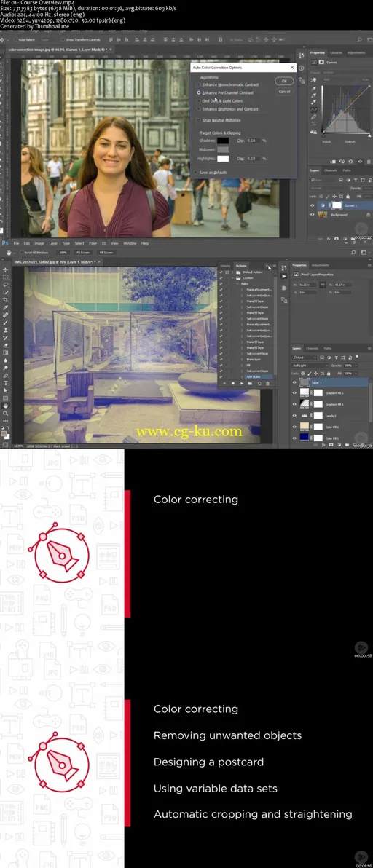The image size is (373, 868).
Task: Select Find Dark & Light Colors radio button
Action: (x=199, y=101)
